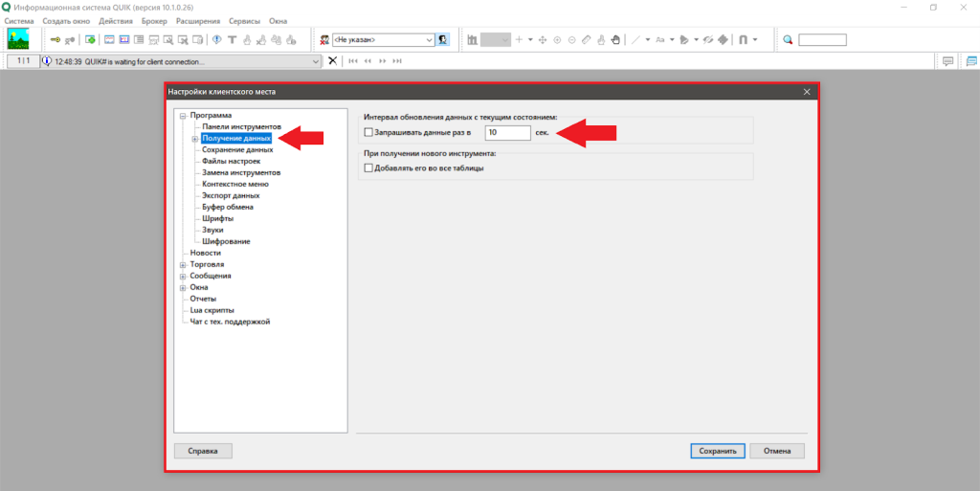Open the Система menu
980x491 pixels.
tap(19, 21)
